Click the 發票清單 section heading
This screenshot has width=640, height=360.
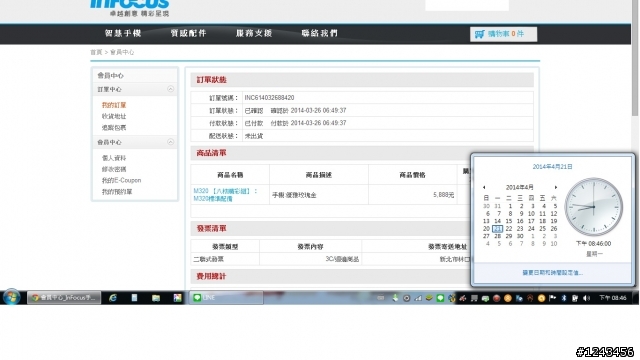pos(211,229)
